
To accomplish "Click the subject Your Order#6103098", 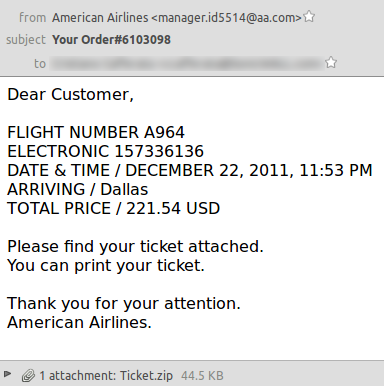I will coord(111,40).
